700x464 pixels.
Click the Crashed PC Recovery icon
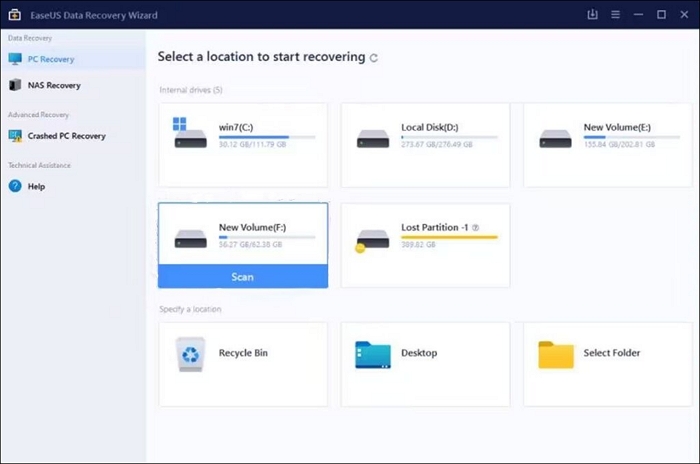[15, 136]
